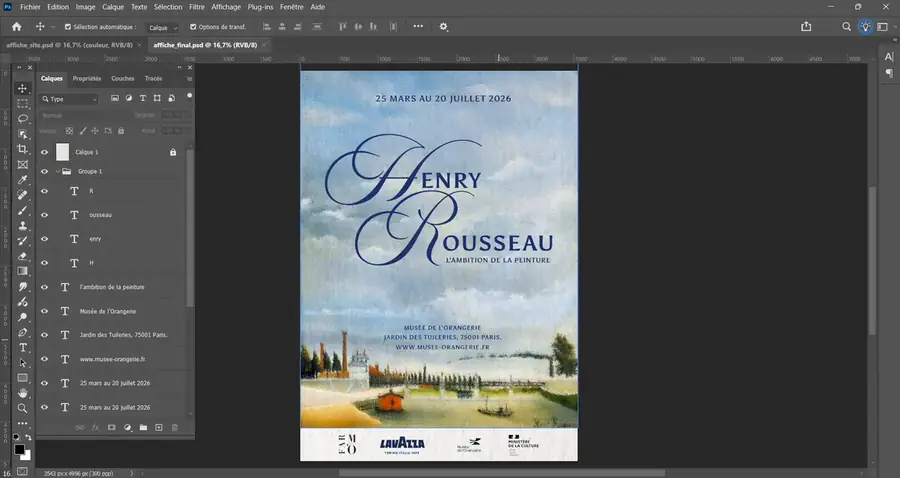Filter layers by Type layers (T icon)

tap(143, 99)
